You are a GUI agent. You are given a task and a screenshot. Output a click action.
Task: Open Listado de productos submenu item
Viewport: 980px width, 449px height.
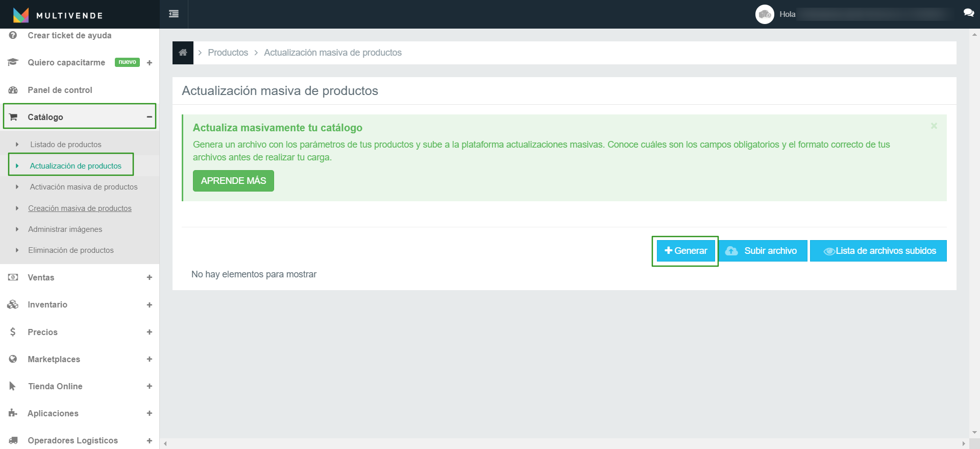click(65, 145)
